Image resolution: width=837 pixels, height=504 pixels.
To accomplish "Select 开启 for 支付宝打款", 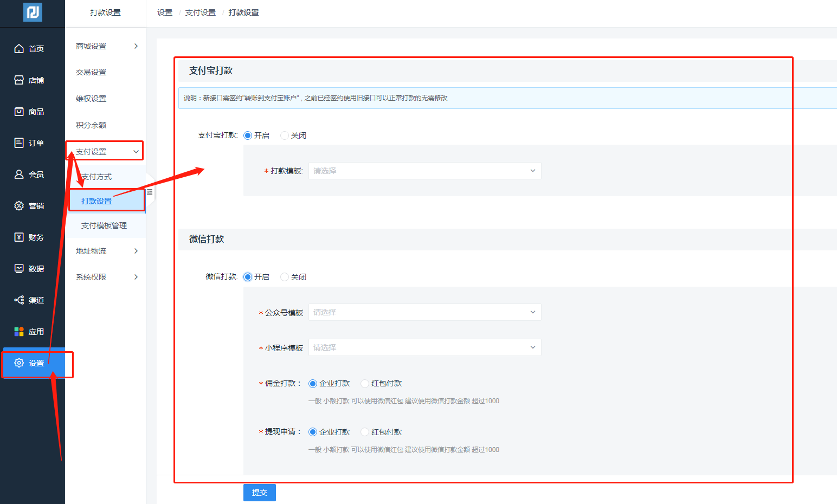I will coord(248,135).
